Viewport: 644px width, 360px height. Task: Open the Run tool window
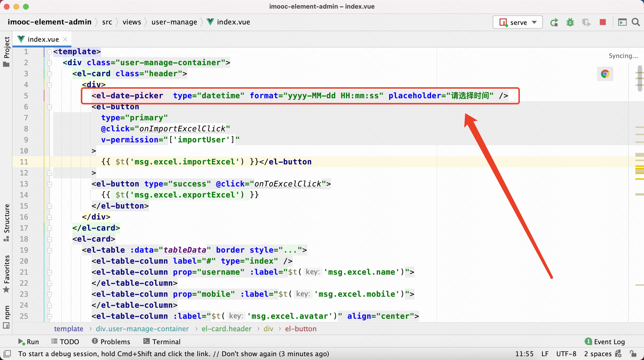tap(29, 342)
